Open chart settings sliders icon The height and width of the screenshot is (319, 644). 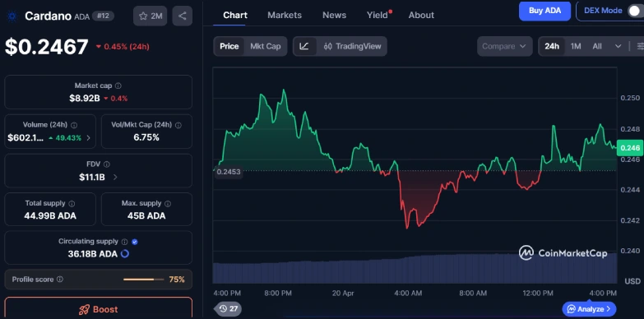click(640, 46)
